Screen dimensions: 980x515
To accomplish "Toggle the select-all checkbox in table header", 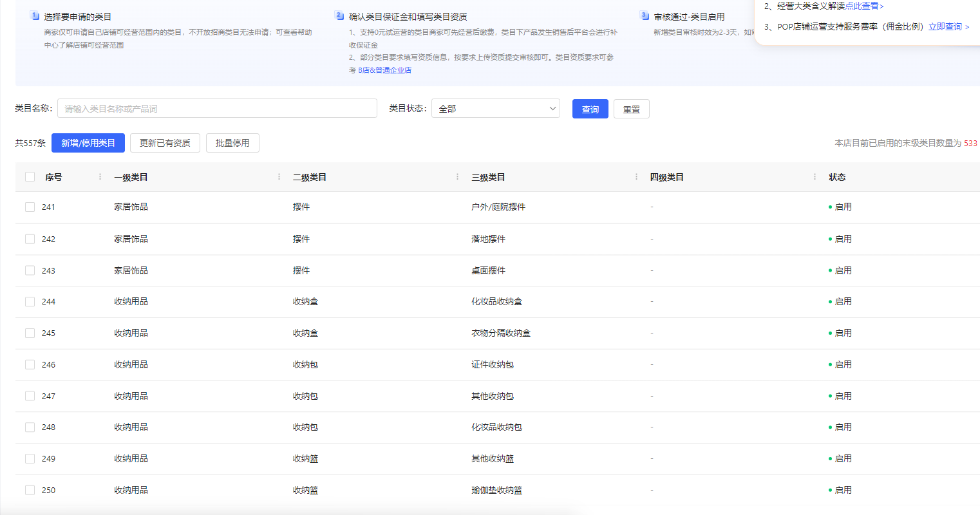I will (30, 177).
